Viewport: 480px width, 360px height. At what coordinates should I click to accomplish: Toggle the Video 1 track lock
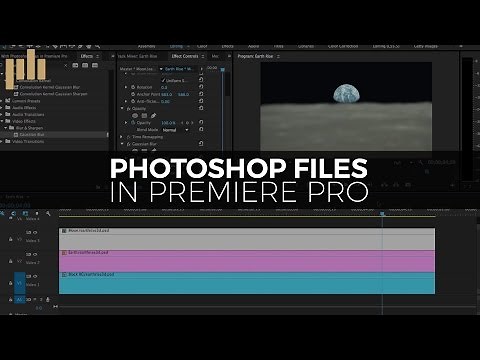point(11,283)
